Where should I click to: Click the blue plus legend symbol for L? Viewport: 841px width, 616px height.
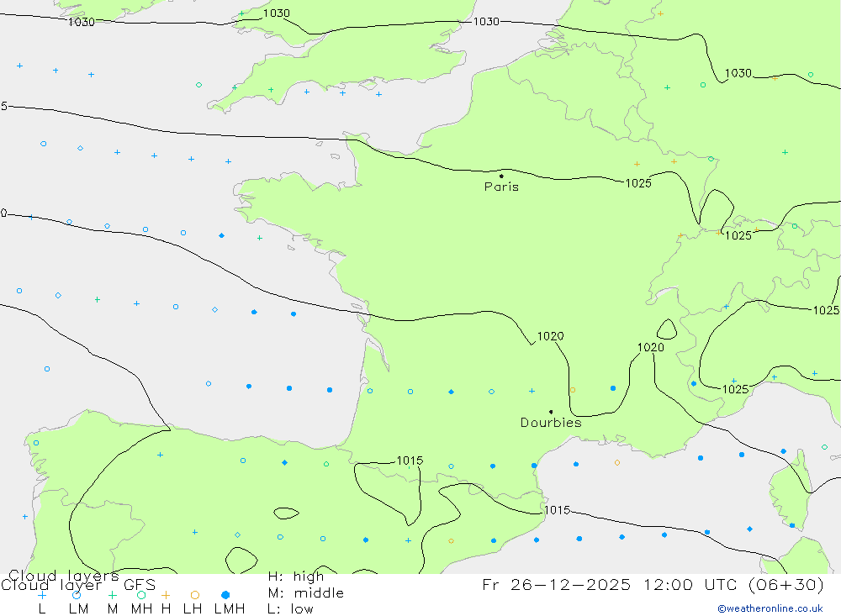42,595
